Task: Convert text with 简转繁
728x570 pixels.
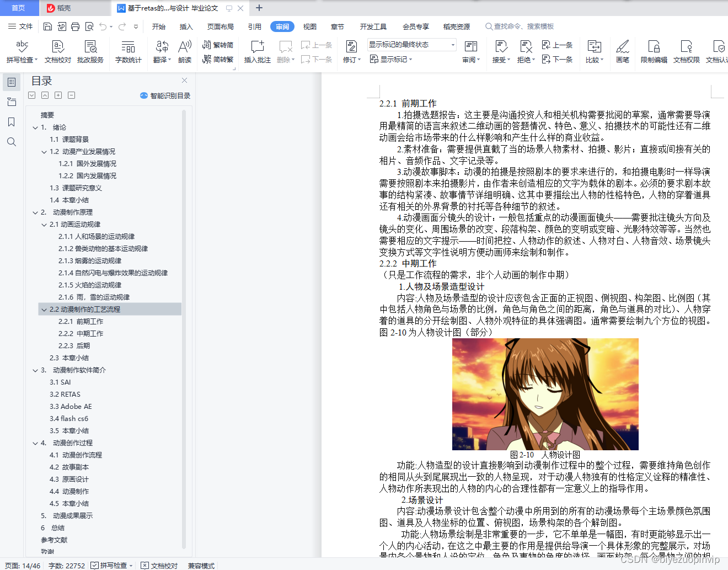Action: point(218,59)
